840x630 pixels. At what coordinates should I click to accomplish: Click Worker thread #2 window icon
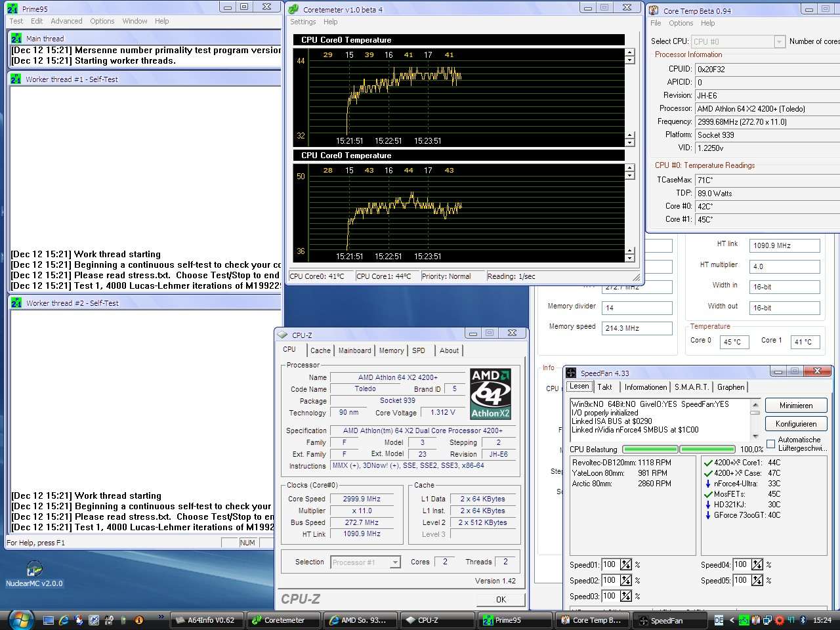click(16, 303)
